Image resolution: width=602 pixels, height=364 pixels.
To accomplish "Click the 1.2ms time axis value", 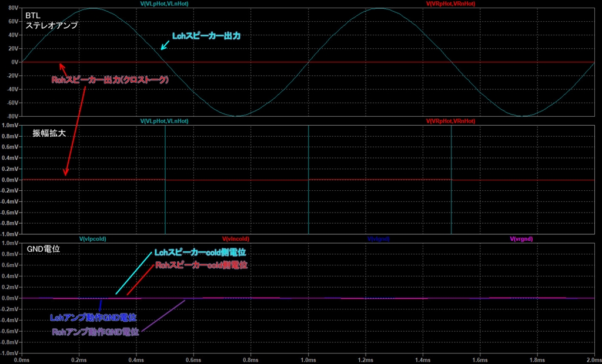I will tap(365, 360).
